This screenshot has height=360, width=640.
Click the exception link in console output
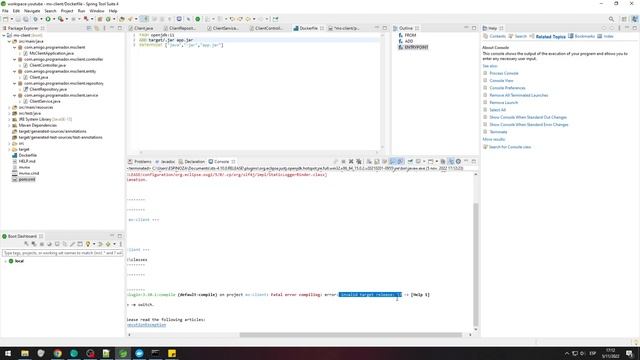pyautogui.click(x=146, y=325)
